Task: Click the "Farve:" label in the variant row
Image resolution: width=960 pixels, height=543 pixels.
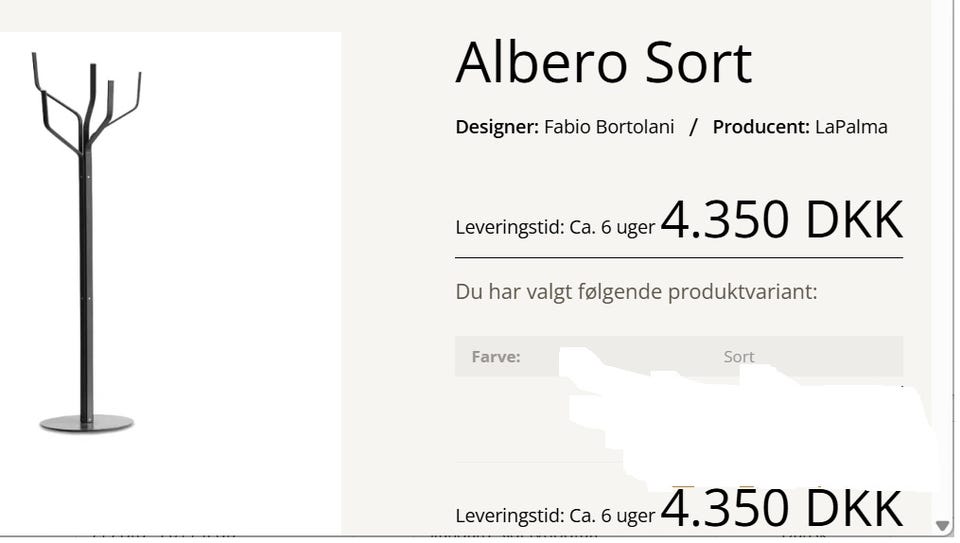Action: click(496, 357)
